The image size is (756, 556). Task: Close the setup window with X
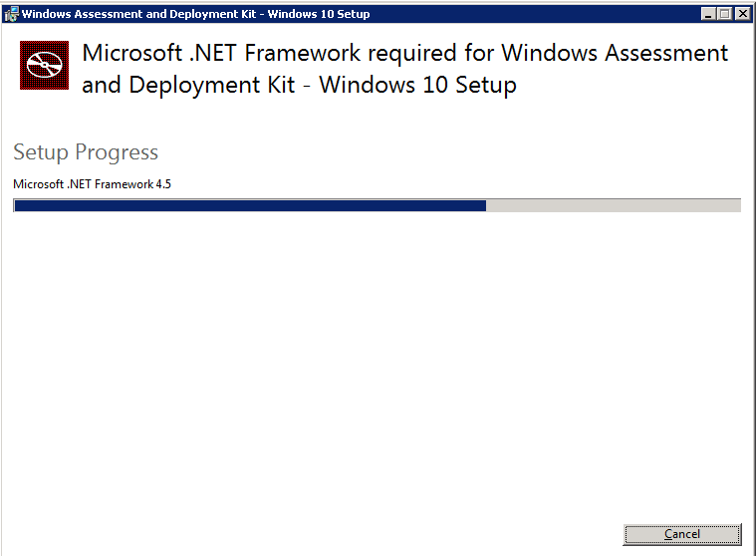click(743, 14)
